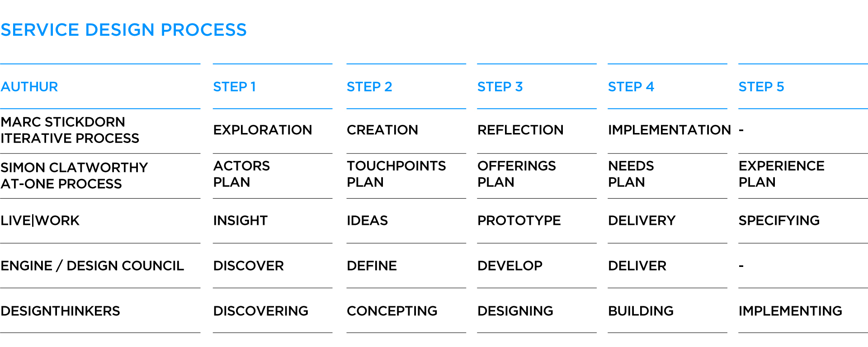Select the BUILDING cell
This screenshot has width=868, height=347.
640,311
